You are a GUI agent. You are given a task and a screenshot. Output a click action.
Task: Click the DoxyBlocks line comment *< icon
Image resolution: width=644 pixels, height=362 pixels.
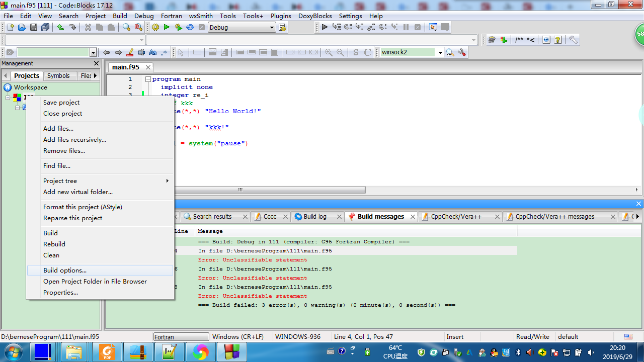[x=530, y=40]
